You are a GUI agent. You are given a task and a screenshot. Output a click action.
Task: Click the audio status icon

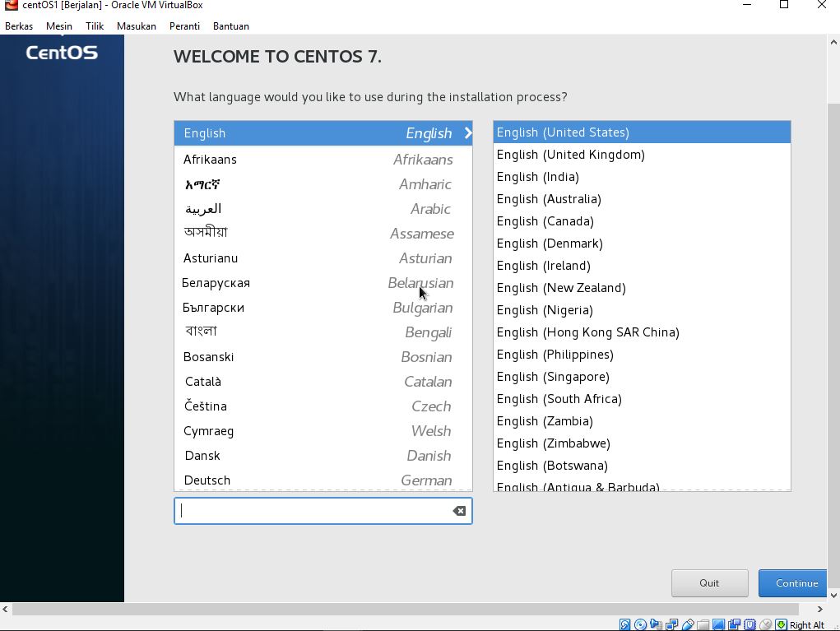pyautogui.click(x=657, y=624)
